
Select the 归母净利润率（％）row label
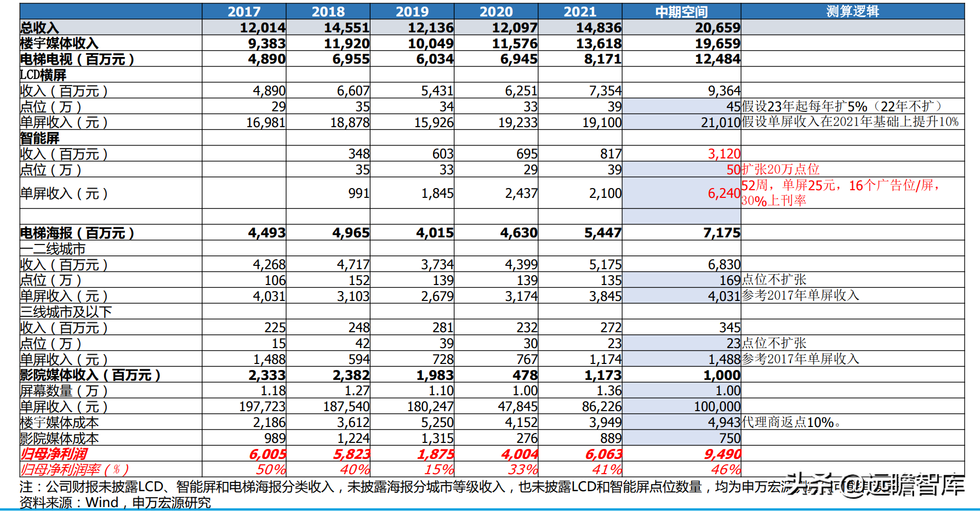[75, 470]
